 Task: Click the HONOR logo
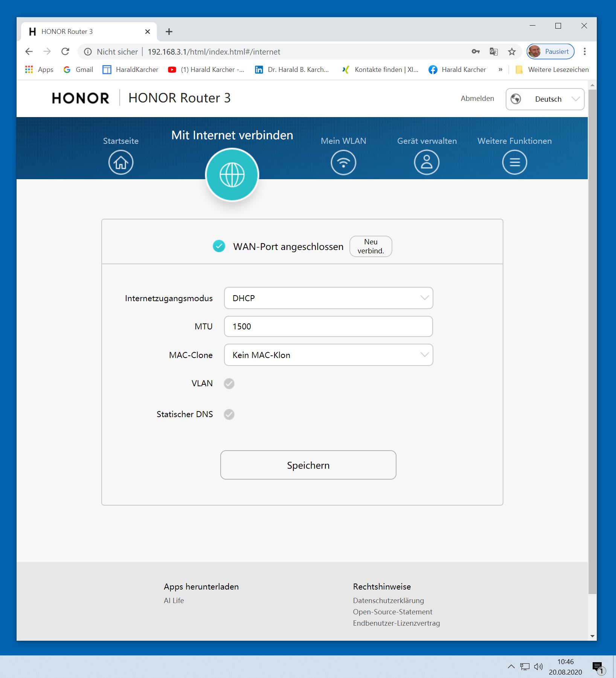tap(81, 98)
